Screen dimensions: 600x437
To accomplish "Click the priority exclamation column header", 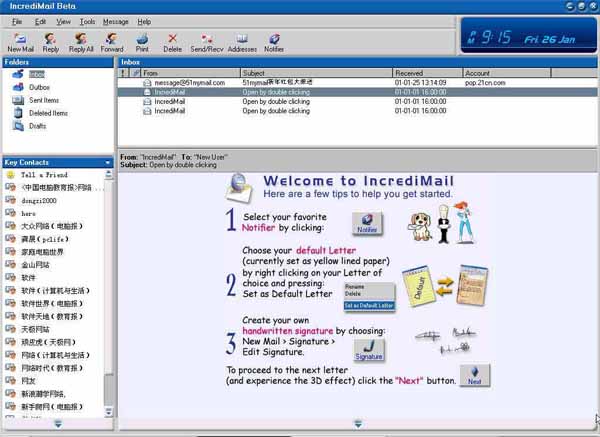I will [x=123, y=73].
